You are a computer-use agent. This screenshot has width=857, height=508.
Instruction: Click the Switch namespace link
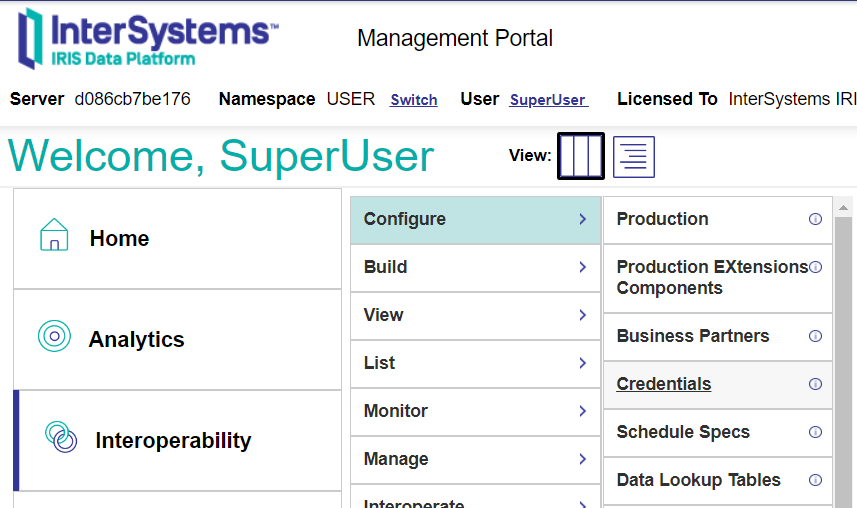tap(414, 100)
